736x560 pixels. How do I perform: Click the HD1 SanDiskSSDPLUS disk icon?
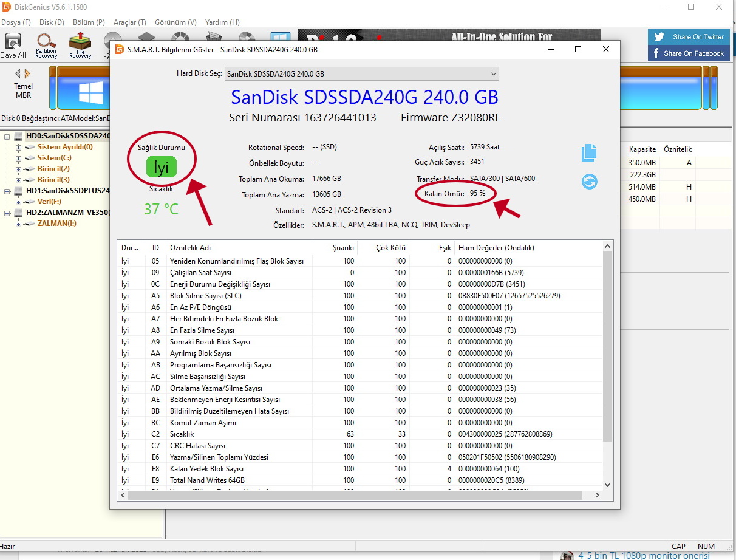(19, 191)
